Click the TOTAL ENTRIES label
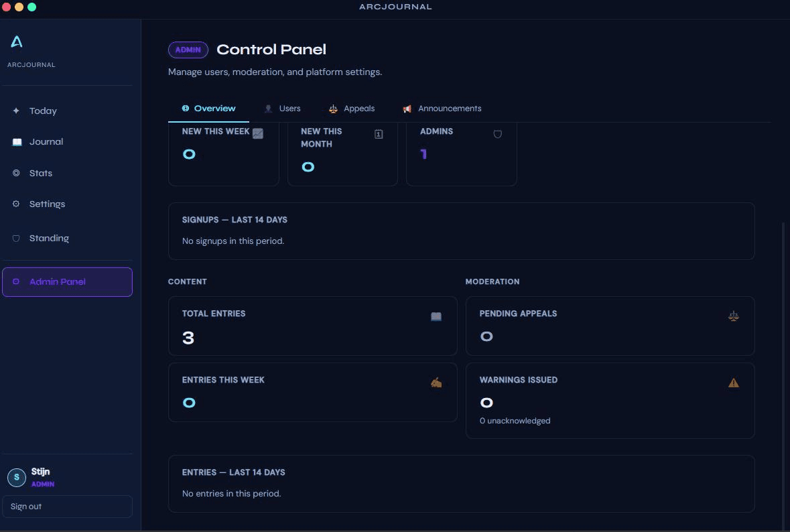The height and width of the screenshot is (532, 790). [x=214, y=314]
